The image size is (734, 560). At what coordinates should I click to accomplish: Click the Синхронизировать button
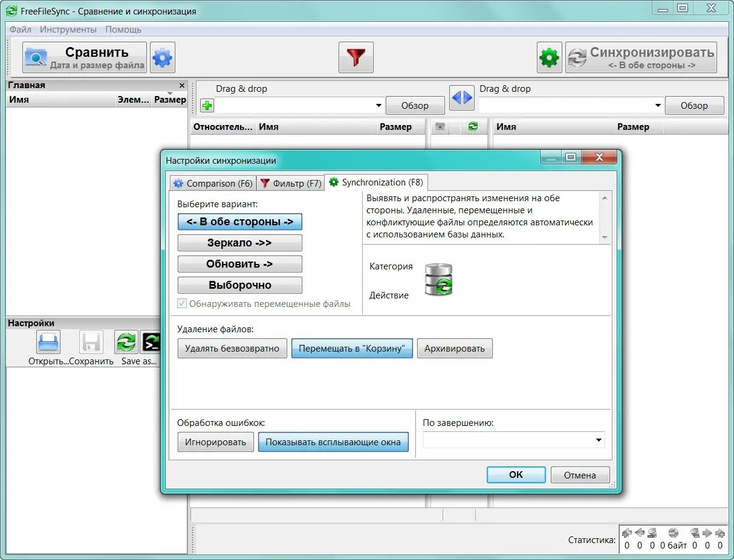coord(641,57)
